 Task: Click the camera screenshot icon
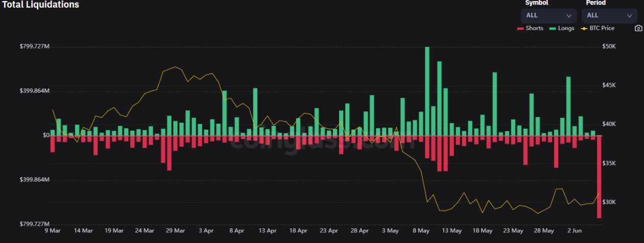[638, 29]
